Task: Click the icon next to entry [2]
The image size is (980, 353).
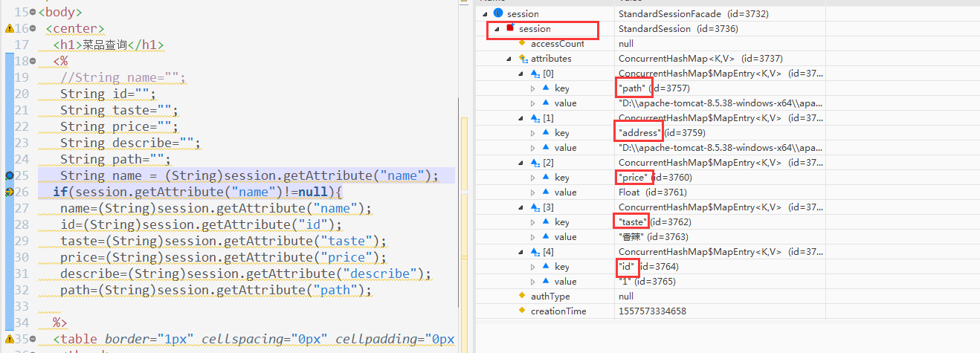Action: (x=535, y=162)
